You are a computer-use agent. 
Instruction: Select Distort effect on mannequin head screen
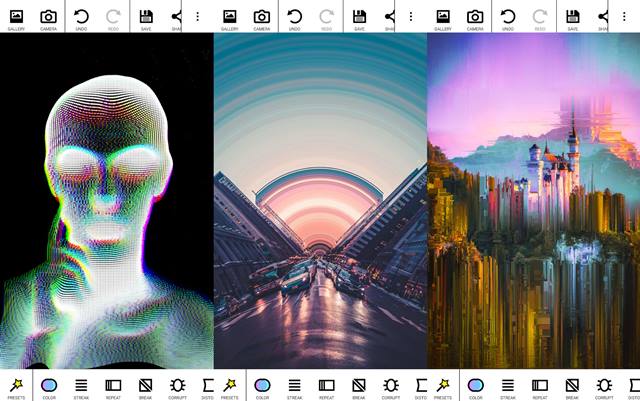click(208, 388)
